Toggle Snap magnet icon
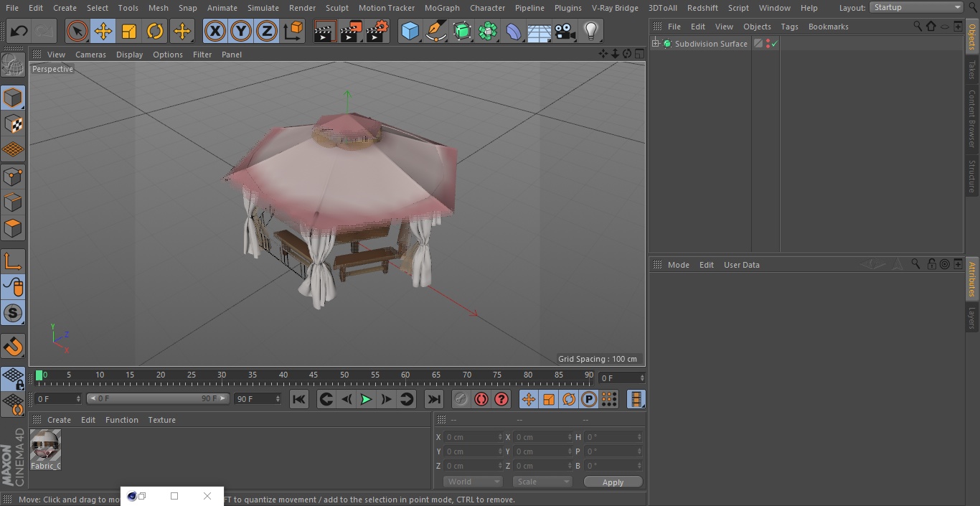Image resolution: width=980 pixels, height=506 pixels. [13, 346]
